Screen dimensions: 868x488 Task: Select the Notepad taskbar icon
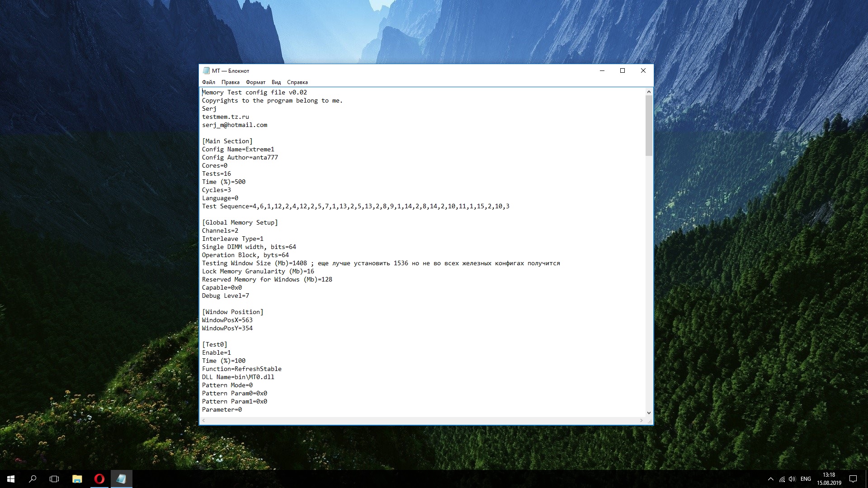121,479
